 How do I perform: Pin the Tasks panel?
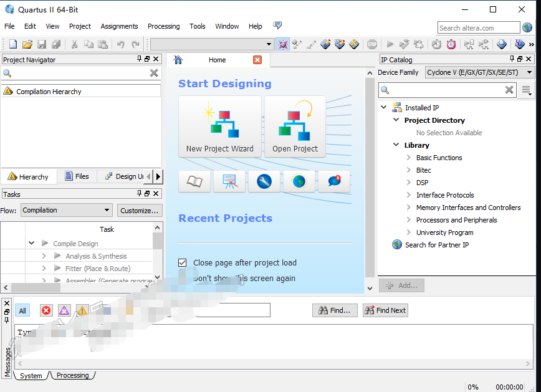coord(139,193)
